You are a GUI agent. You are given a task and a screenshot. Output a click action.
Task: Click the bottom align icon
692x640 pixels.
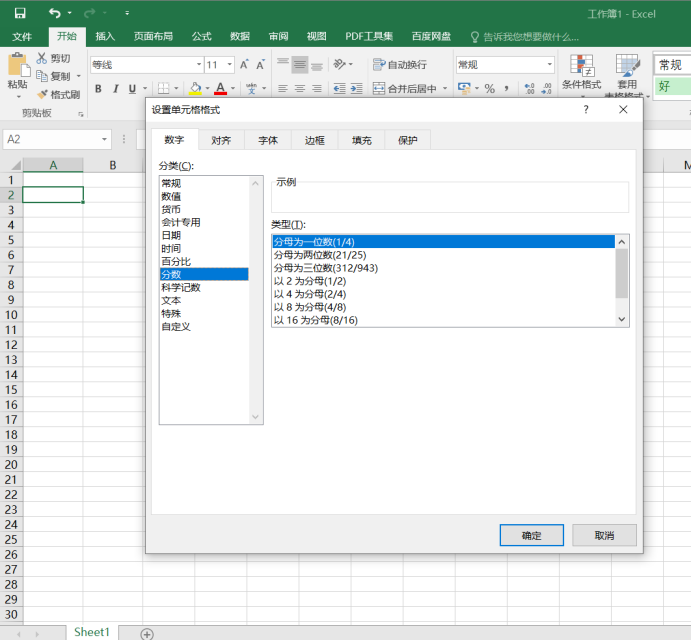pos(316,65)
